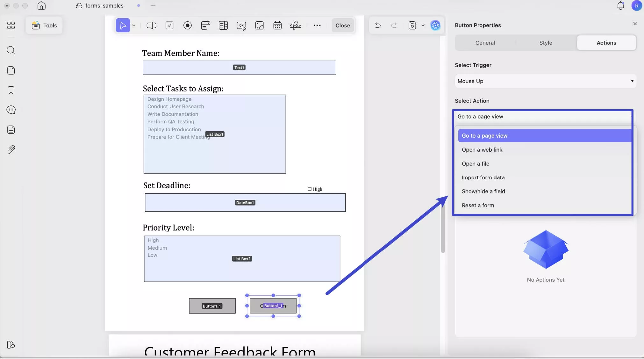Open the bookmarks sidebar icon
Viewport: 644px width, 359px height.
[11, 90]
